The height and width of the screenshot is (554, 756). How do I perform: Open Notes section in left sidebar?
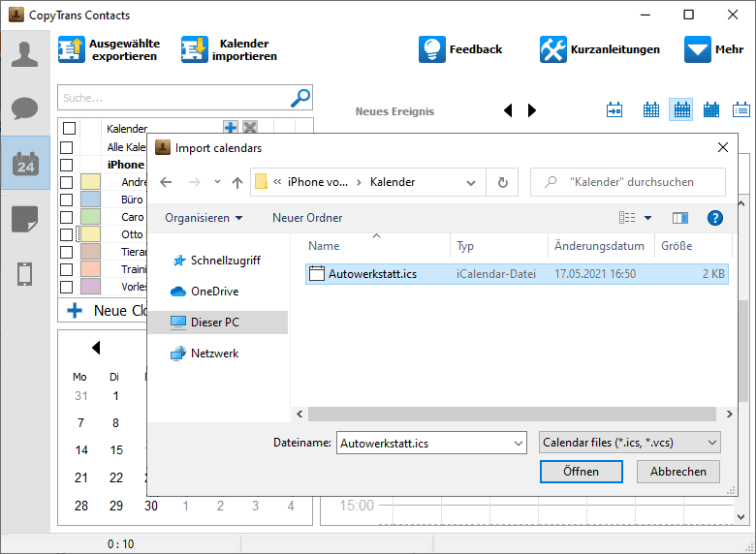(24, 219)
